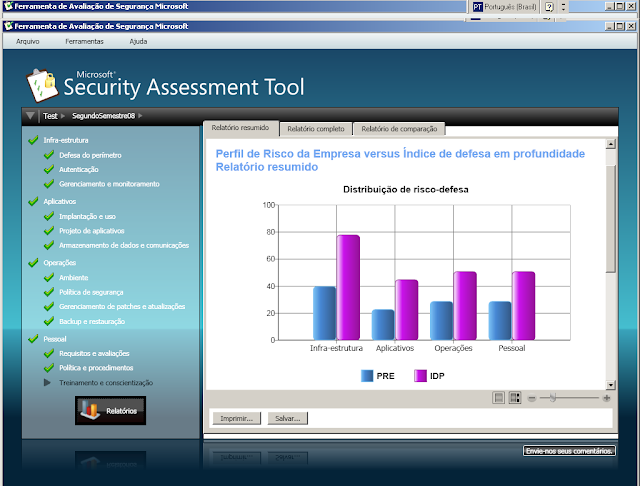Screen dimensions: 640x486
Task: Open the Relatórios section button
Action: 110,411
